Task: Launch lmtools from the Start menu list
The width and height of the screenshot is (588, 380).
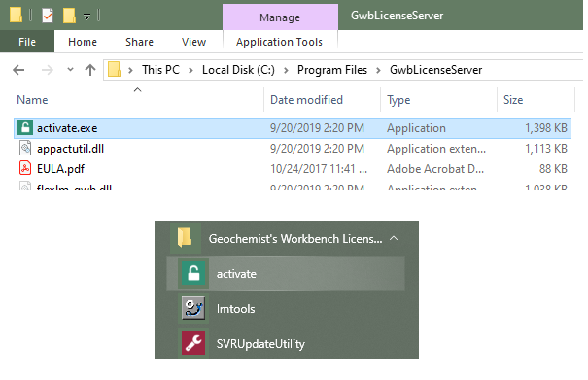Action: [x=286, y=308]
